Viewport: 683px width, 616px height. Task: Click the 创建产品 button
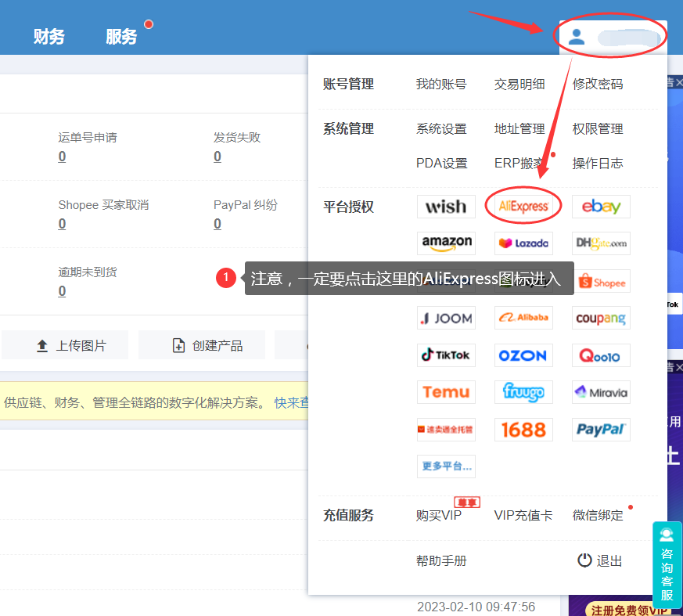pyautogui.click(x=202, y=345)
